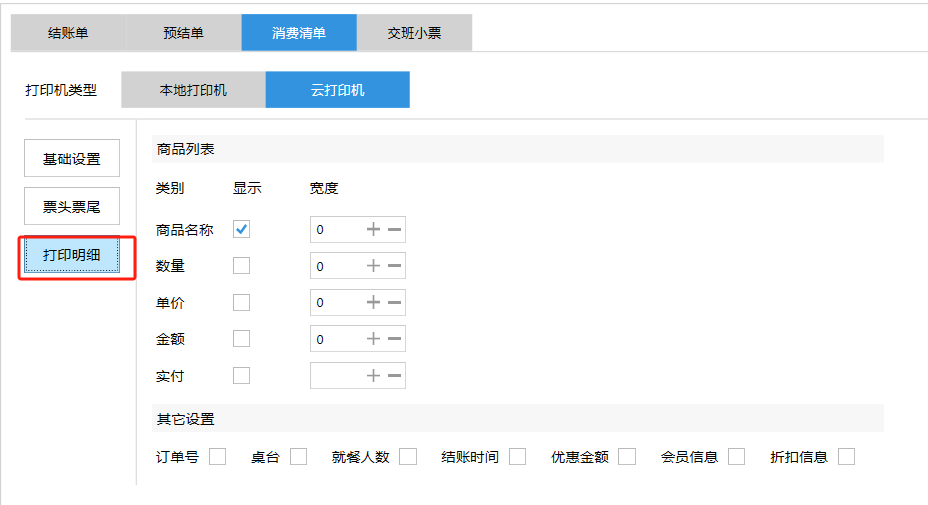Click the 金额 width input field
The width and height of the screenshot is (928, 505).
[335, 339]
